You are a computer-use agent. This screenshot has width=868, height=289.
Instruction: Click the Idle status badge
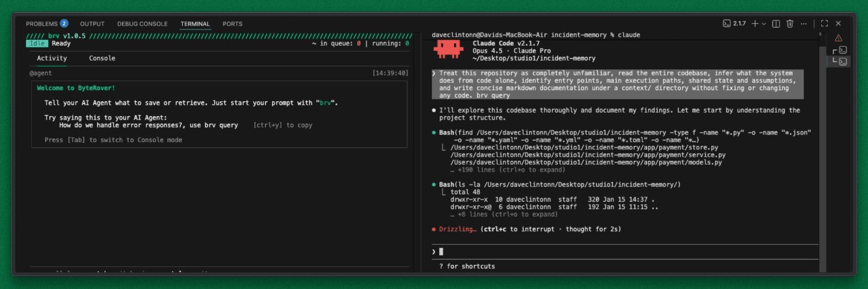coord(38,43)
